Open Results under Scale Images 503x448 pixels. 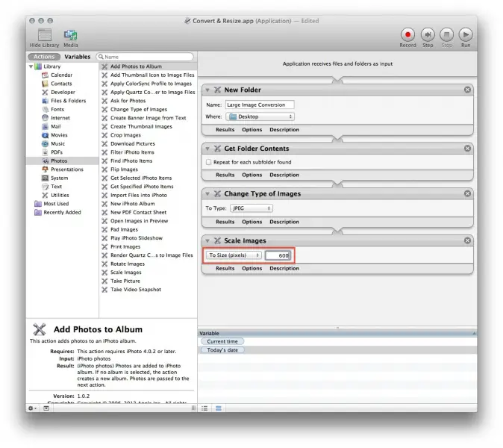click(225, 268)
